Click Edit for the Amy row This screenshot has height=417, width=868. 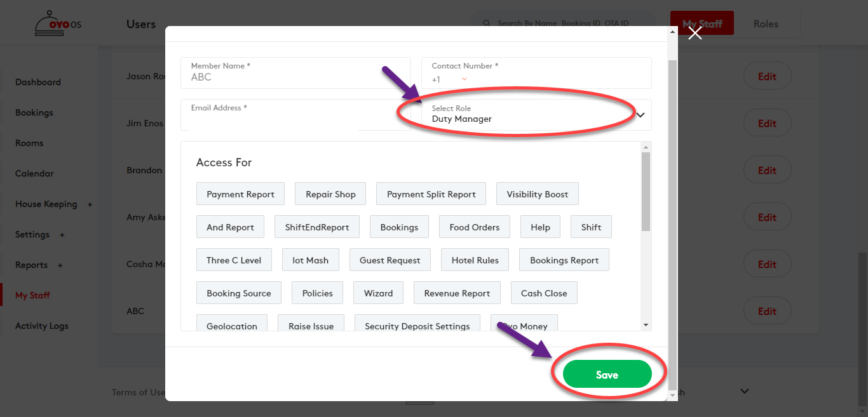pyautogui.click(x=768, y=217)
